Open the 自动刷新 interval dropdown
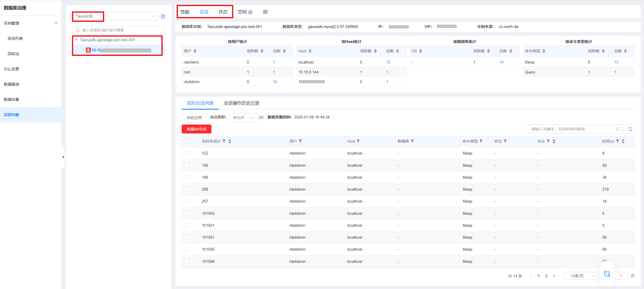 [x=243, y=117]
